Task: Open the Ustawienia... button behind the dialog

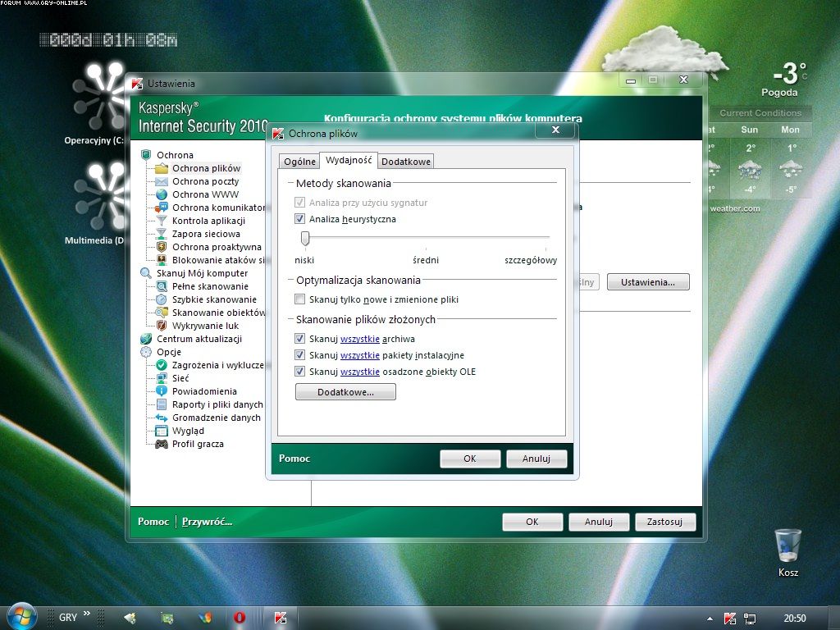Action: [x=648, y=282]
